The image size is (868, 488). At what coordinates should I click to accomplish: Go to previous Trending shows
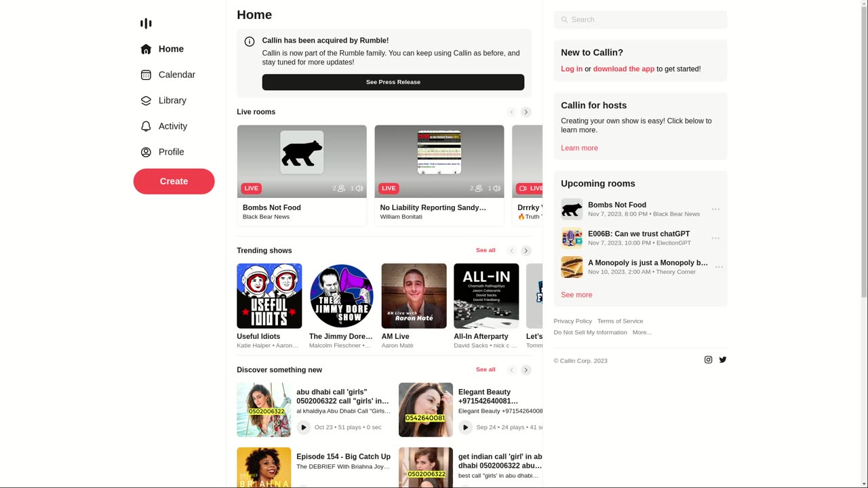512,251
